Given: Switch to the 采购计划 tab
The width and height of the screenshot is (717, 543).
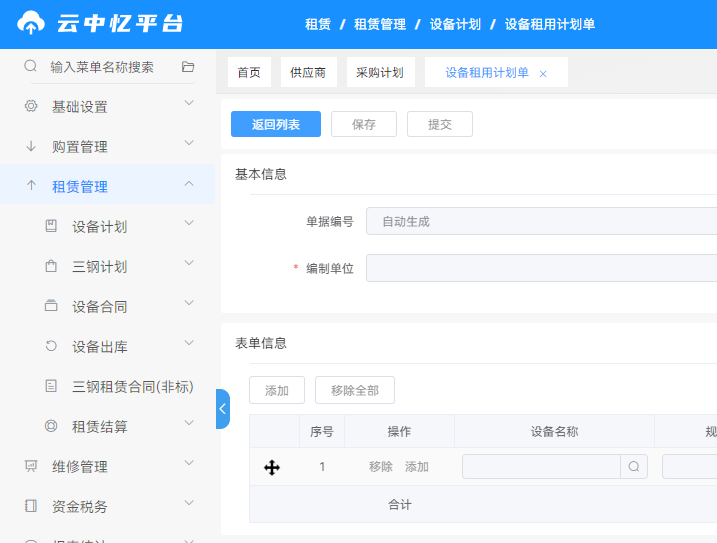Looking at the screenshot, I should coord(380,72).
